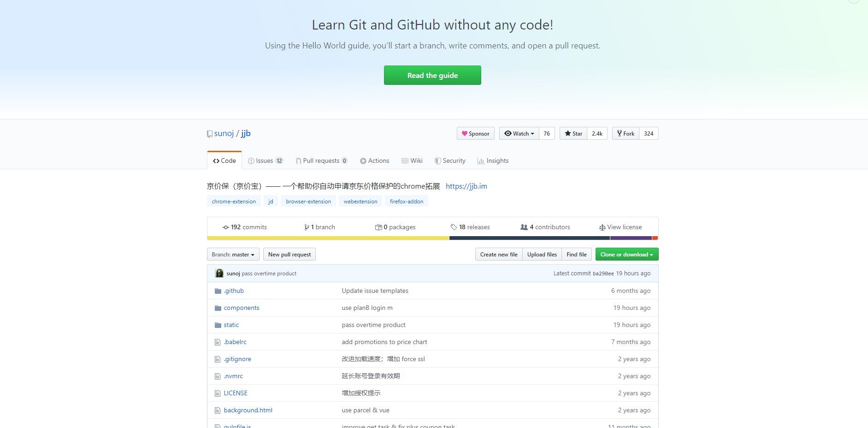
Task: Open the Branch: master dropdown
Action: click(233, 254)
